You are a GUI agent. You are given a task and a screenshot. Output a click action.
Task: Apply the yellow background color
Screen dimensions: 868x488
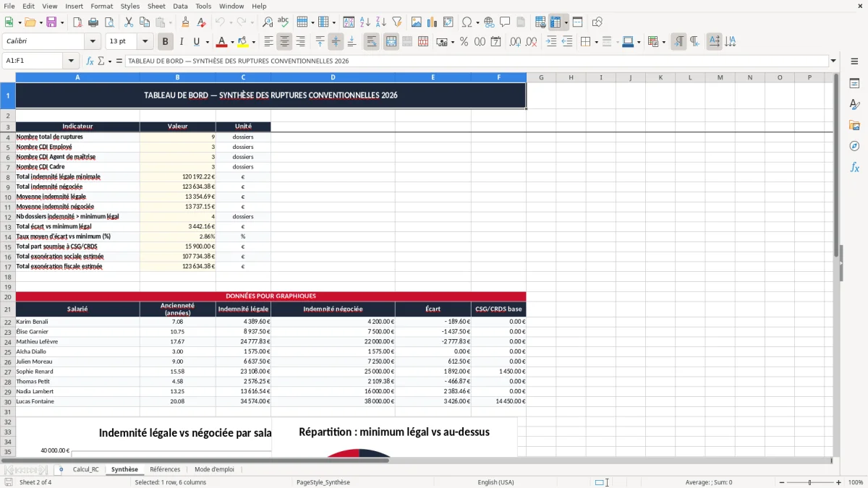243,42
